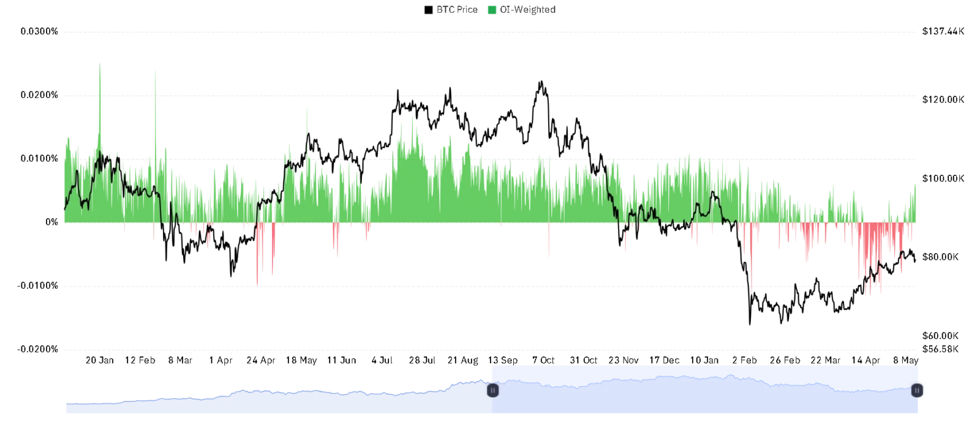Viewport: 980px width, 437px height.
Task: Click the 31 Oct date label
Action: [584, 360]
